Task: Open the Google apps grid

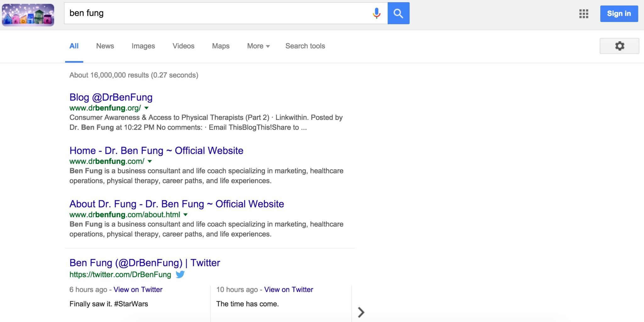Action: tap(584, 14)
